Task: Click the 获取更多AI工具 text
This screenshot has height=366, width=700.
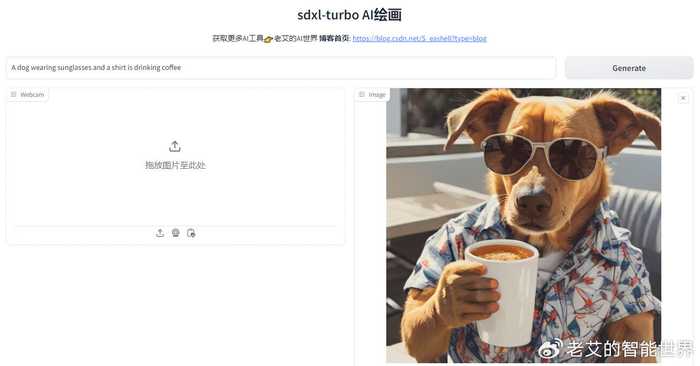Action: 238,38
